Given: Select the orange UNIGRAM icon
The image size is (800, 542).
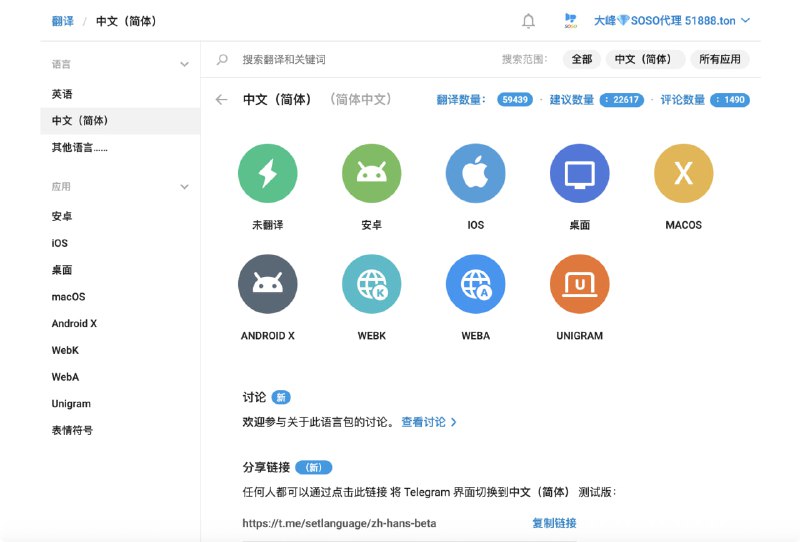Looking at the screenshot, I should pos(579,285).
